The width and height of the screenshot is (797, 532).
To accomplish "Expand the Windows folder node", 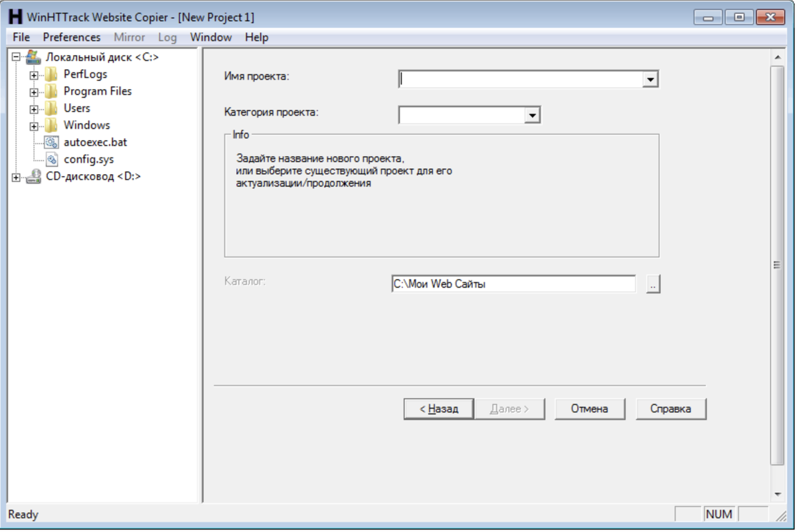I will click(x=34, y=126).
